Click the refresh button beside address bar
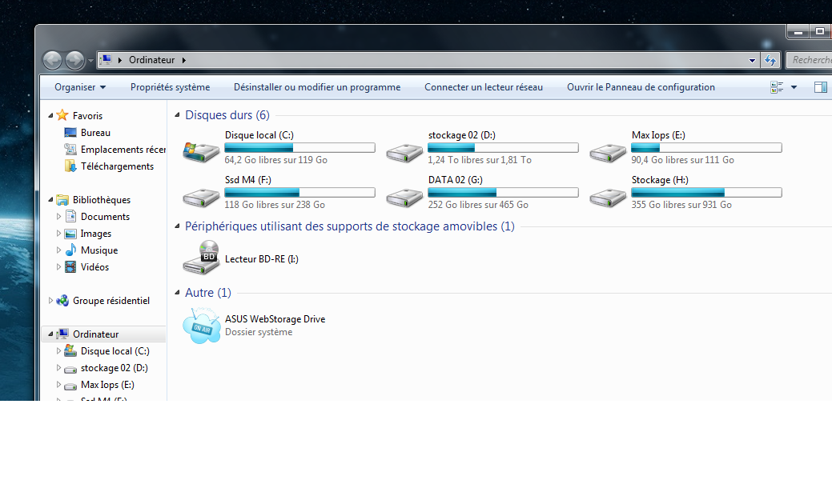Image resolution: width=832 pixels, height=504 pixels. pyautogui.click(x=770, y=60)
